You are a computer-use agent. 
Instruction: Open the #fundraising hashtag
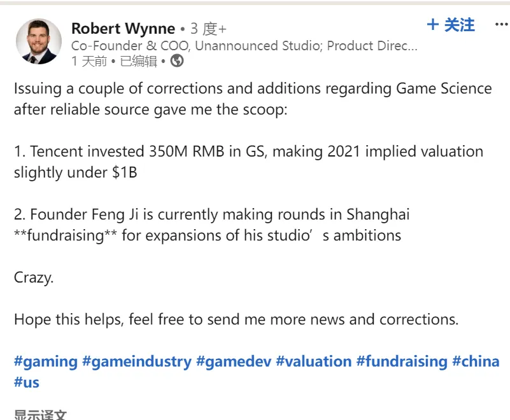pos(402,361)
